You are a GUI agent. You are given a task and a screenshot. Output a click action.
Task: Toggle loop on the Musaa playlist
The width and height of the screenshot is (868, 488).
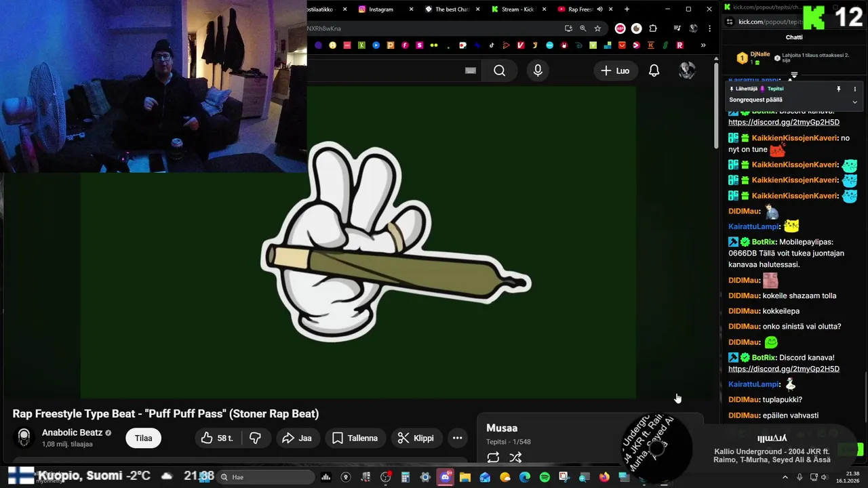tap(493, 457)
